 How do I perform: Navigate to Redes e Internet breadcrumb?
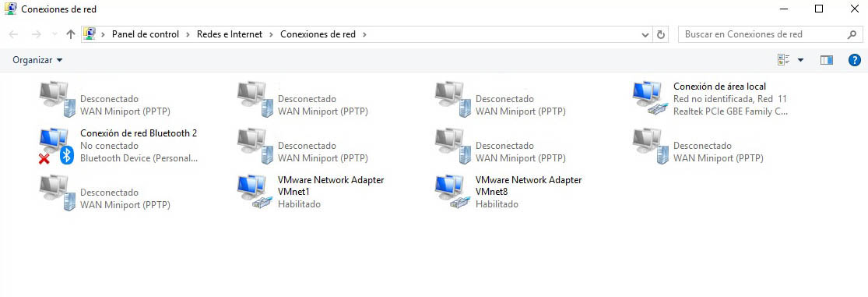(230, 34)
